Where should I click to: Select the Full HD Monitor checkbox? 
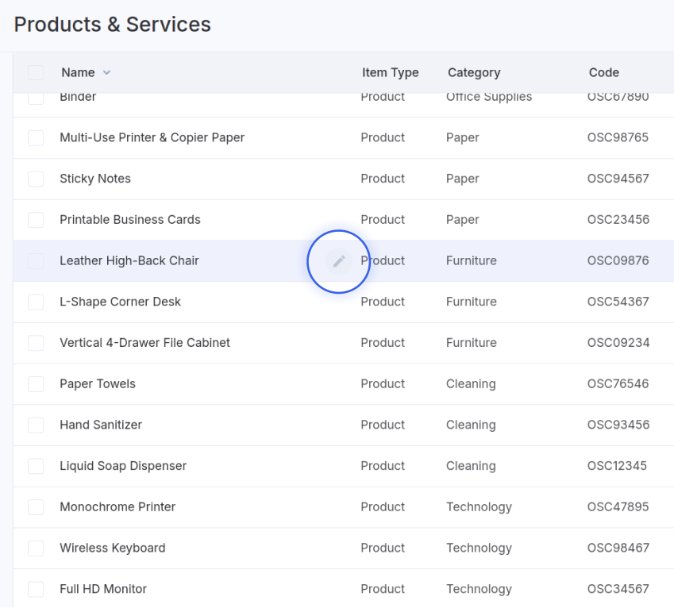click(x=36, y=589)
